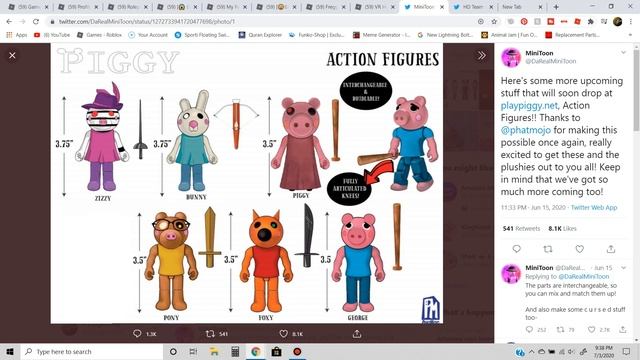Click the browser back arrow
Image resolution: width=640 pixels, height=360 pixels.
(9, 21)
